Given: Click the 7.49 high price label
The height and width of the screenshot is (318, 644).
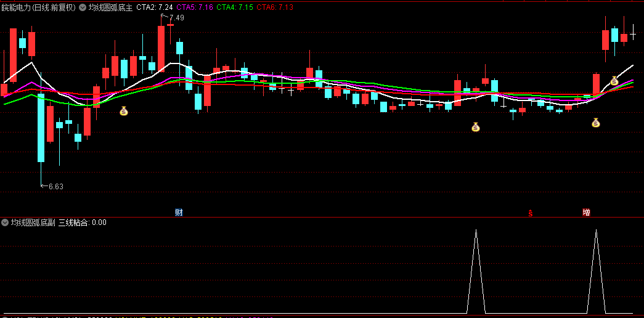Looking at the screenshot, I should pyautogui.click(x=177, y=18).
